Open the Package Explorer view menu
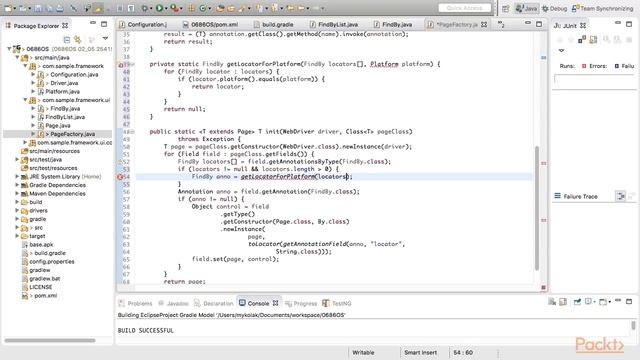This screenshot has height=360, width=640. point(105,38)
